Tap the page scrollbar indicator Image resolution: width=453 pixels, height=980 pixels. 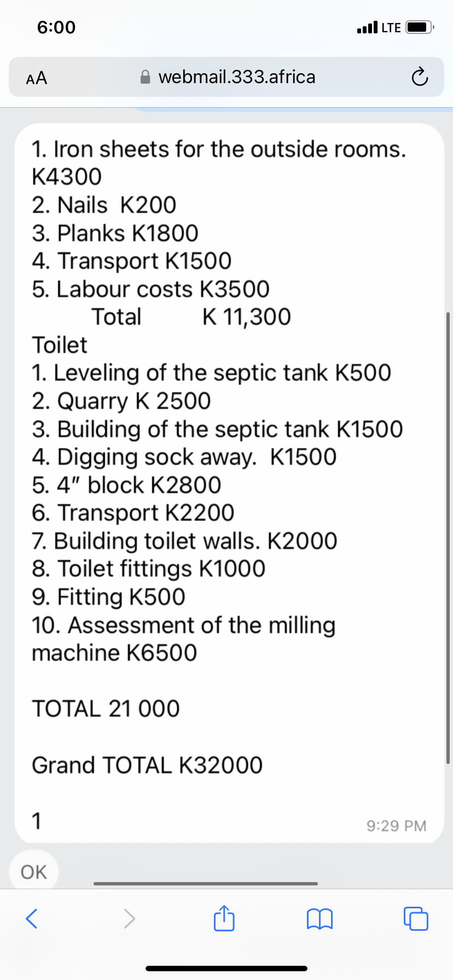point(448,538)
